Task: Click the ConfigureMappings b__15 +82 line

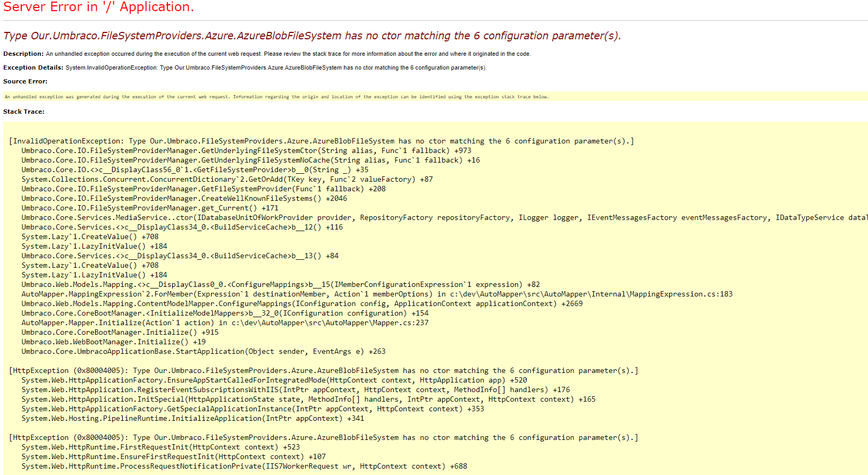Action: pos(281,284)
